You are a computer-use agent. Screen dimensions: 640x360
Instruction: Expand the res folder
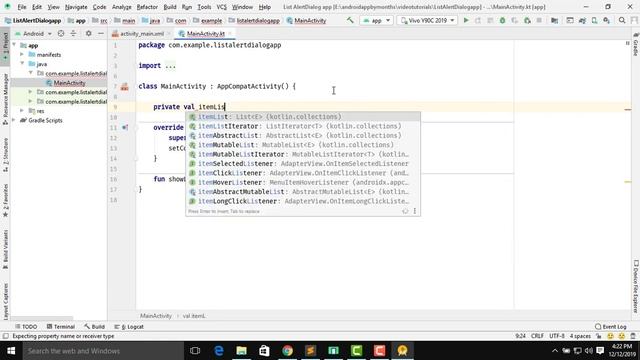click(x=22, y=111)
